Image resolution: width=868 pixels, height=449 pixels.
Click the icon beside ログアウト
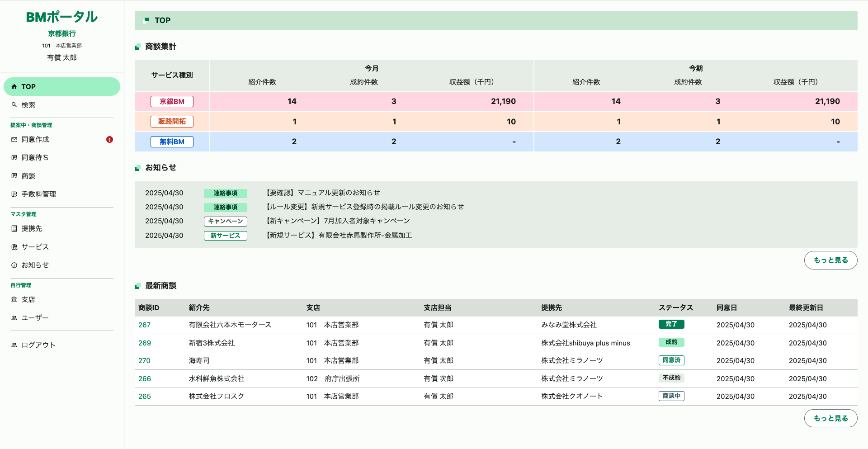point(14,345)
